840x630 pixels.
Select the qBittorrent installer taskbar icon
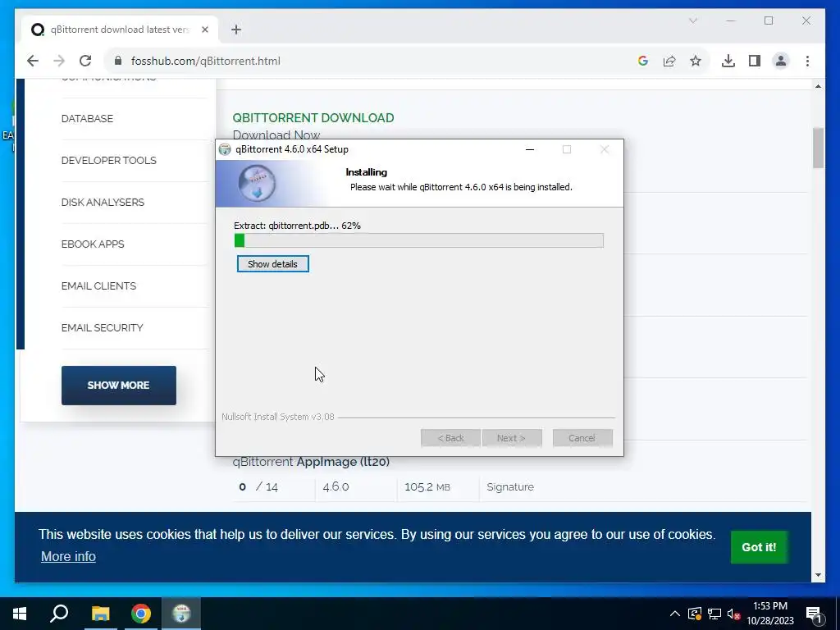[x=181, y=614]
